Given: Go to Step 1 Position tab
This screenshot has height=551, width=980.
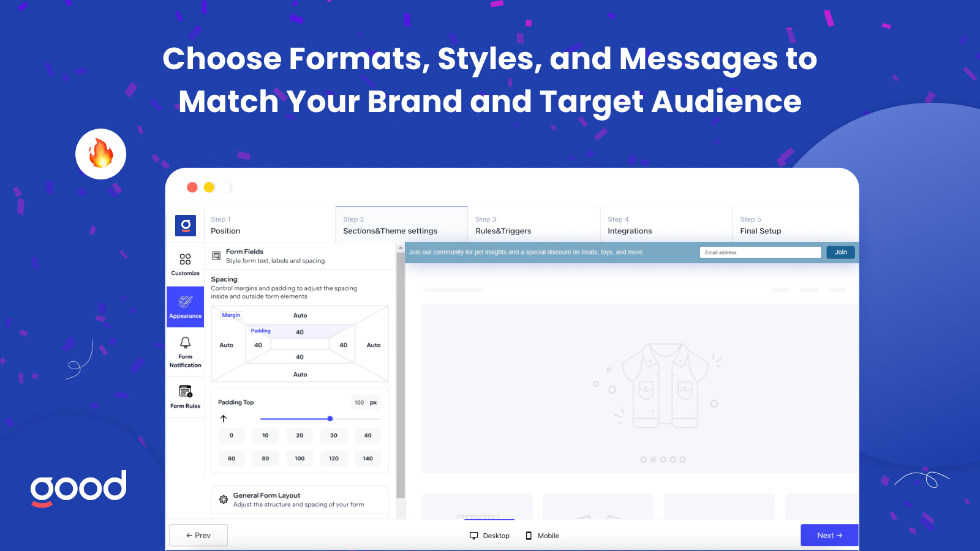Looking at the screenshot, I should (x=269, y=225).
